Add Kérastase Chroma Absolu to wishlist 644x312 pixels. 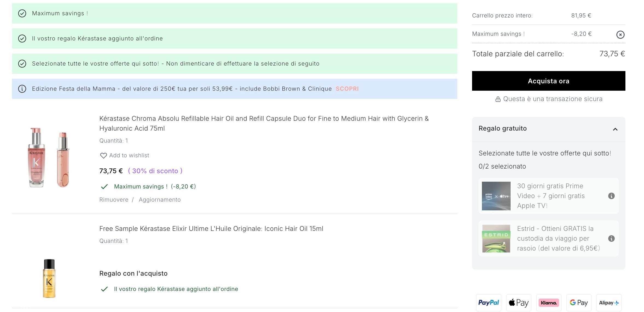[124, 155]
